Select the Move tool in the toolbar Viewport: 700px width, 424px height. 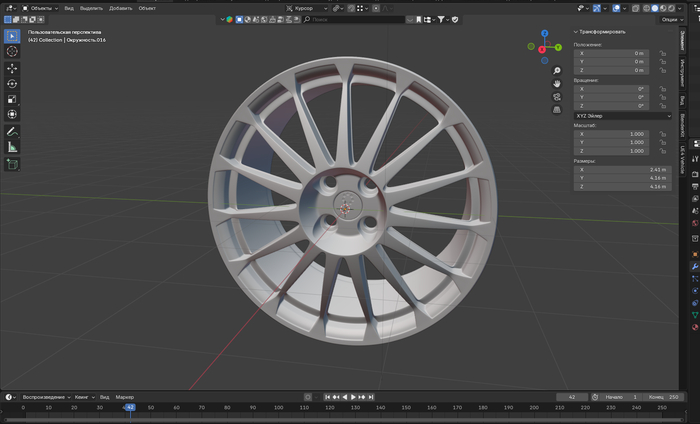point(12,68)
